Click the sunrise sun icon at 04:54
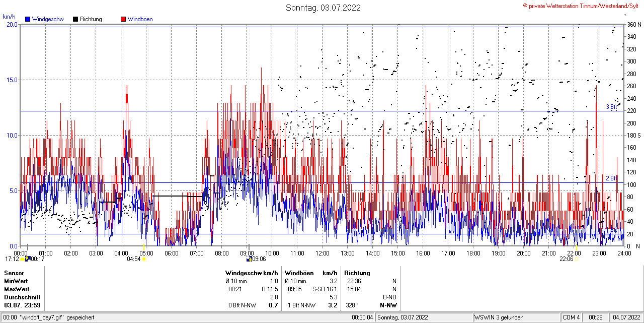The width and height of the screenshot is (644, 323). click(144, 259)
